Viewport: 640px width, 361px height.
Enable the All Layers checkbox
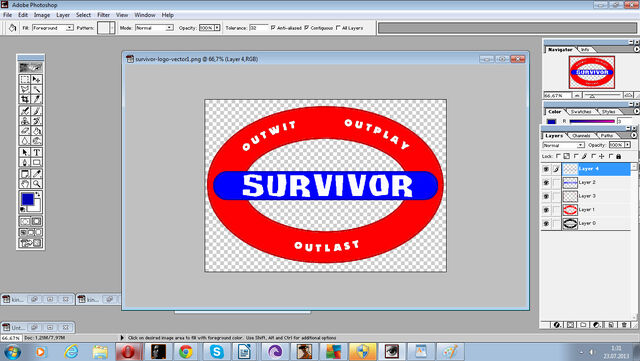click(x=338, y=28)
